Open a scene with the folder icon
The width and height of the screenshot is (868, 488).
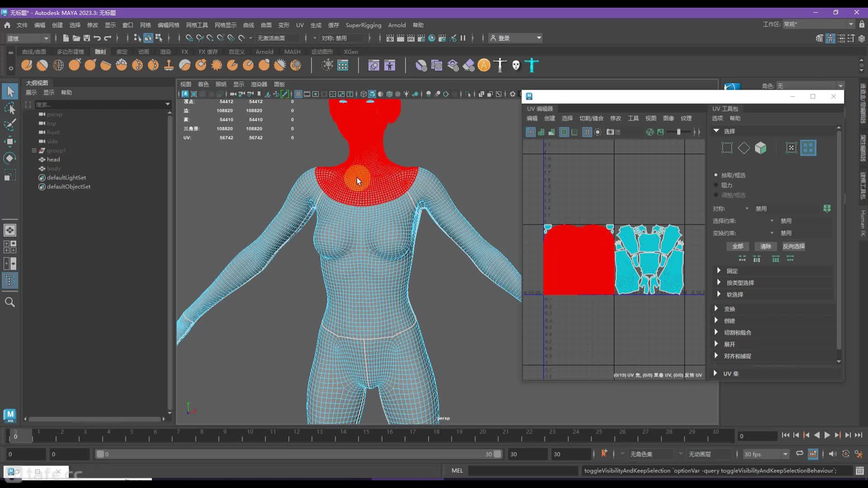76,38
